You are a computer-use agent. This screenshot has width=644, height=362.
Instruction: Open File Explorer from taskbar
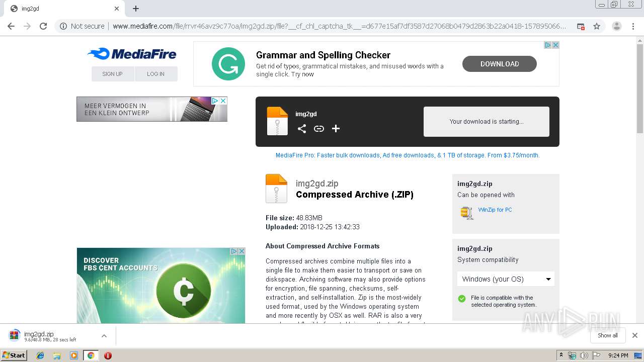[x=57, y=355]
